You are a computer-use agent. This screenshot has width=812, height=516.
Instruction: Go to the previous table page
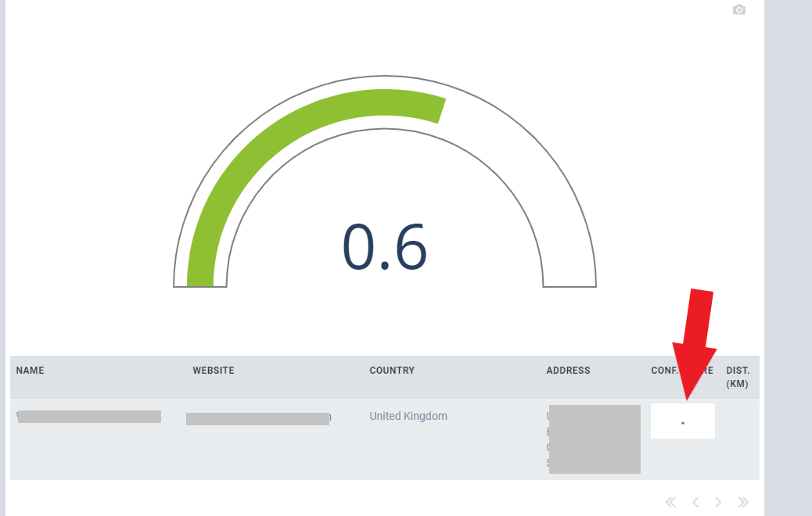coord(695,502)
